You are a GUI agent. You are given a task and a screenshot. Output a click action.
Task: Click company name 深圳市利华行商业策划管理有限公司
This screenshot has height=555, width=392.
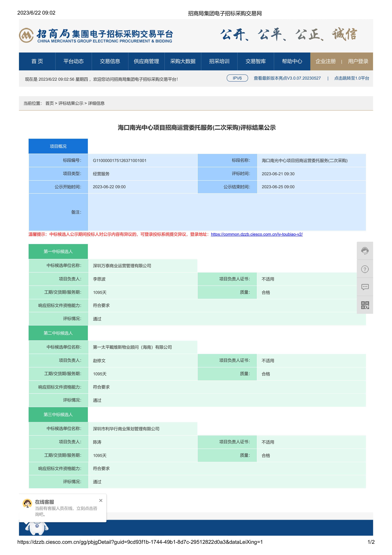(126, 429)
